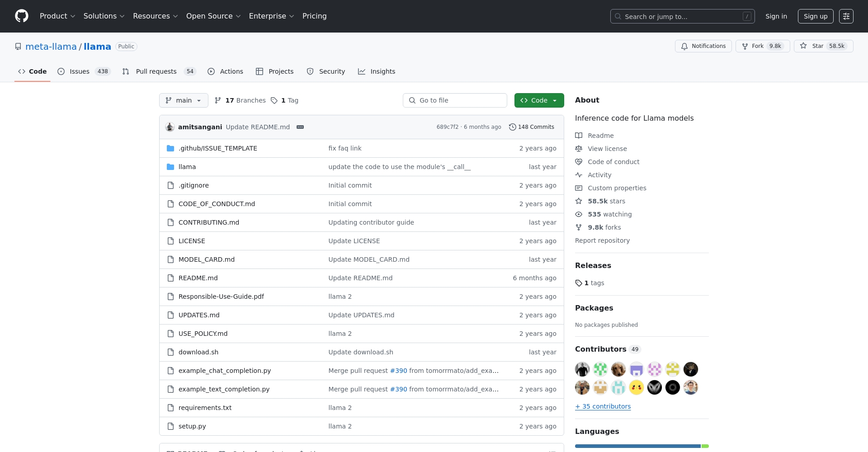The height and width of the screenshot is (452, 868).
Task: Expand the Resources menu
Action: pyautogui.click(x=156, y=16)
